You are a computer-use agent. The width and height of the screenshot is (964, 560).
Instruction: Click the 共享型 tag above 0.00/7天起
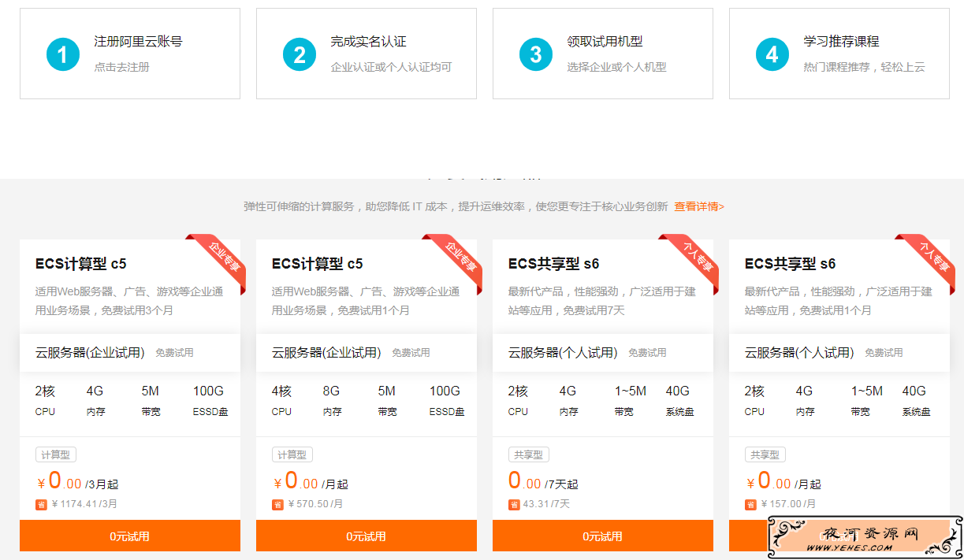(529, 454)
